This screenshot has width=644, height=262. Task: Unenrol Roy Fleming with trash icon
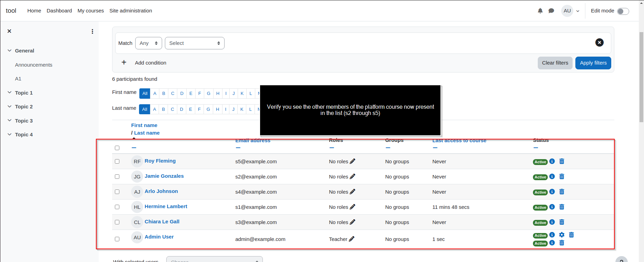(x=562, y=161)
